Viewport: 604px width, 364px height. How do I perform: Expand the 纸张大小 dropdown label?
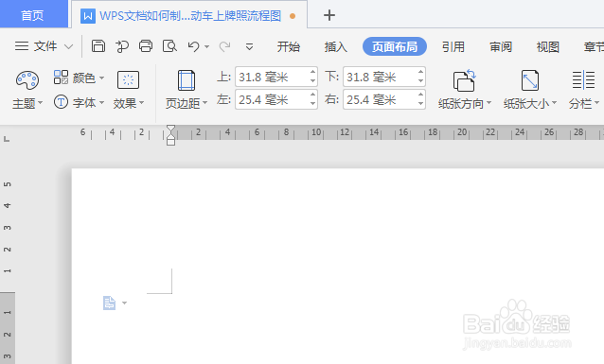pos(530,103)
